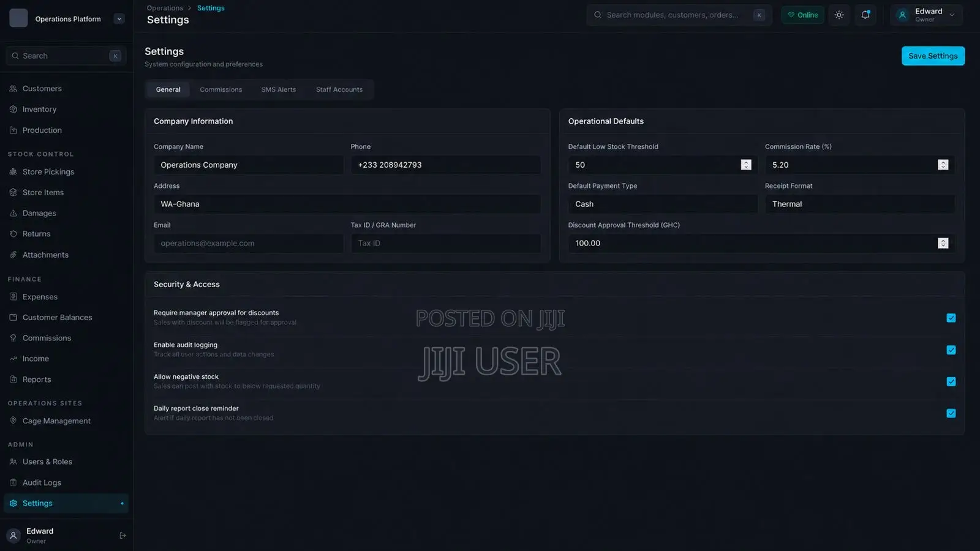
Task: Expand the Operations Platform workspace dropdown
Action: pos(119,19)
